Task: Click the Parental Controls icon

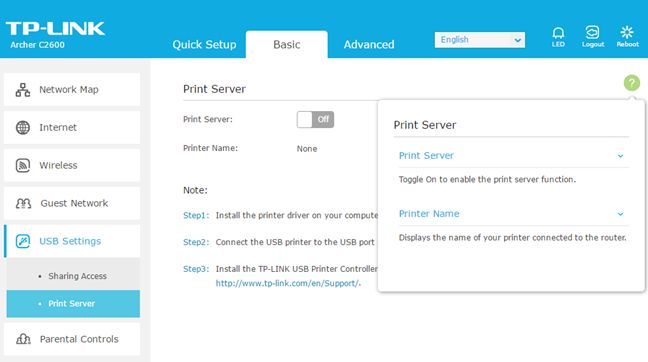Action: 23,339
